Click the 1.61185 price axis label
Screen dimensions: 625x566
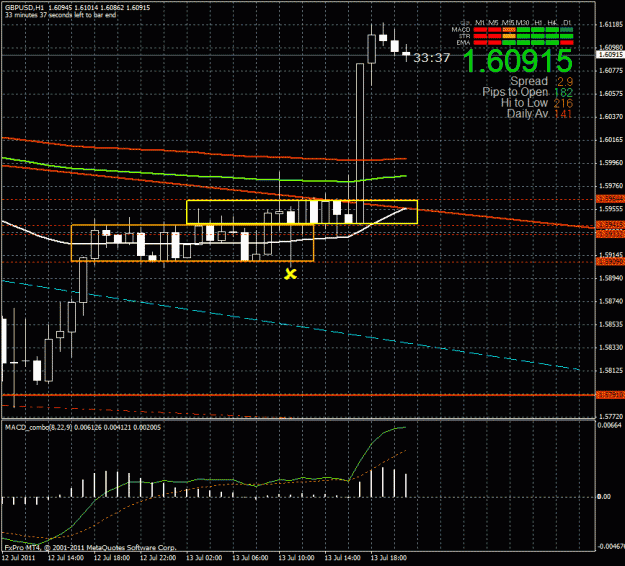click(611, 25)
